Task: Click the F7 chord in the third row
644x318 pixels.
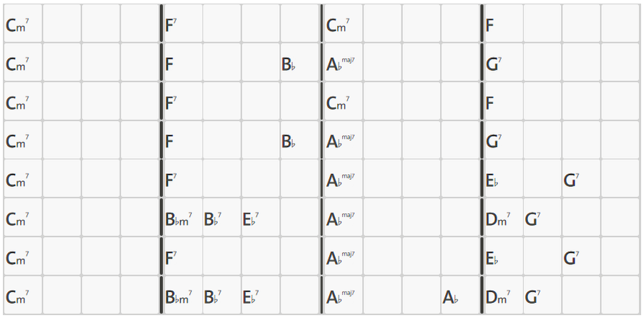Action: 171,103
